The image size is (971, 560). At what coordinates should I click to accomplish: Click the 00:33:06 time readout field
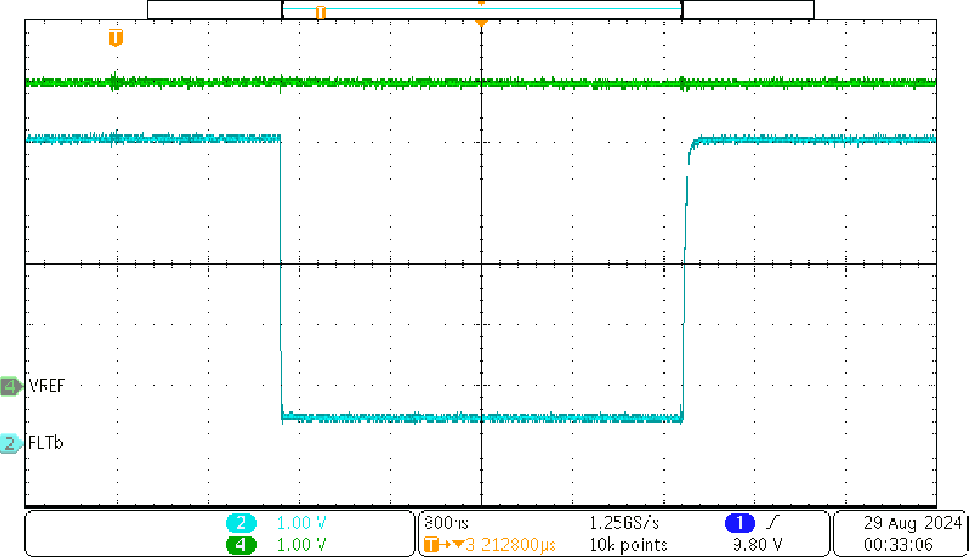click(898, 544)
